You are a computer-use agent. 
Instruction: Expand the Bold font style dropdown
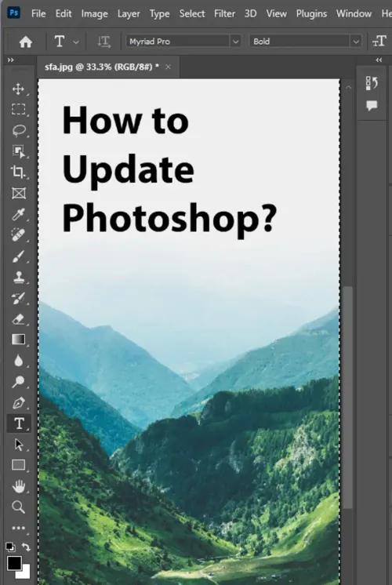pos(356,42)
